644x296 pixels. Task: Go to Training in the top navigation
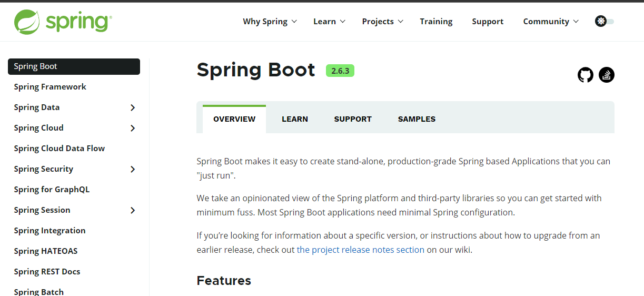(x=436, y=22)
